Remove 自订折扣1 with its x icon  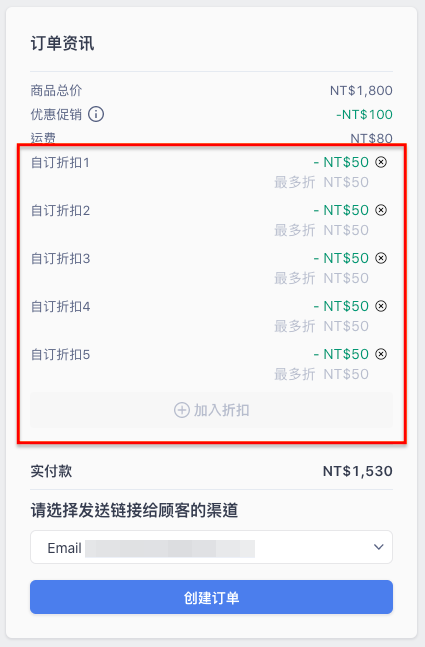[381, 162]
